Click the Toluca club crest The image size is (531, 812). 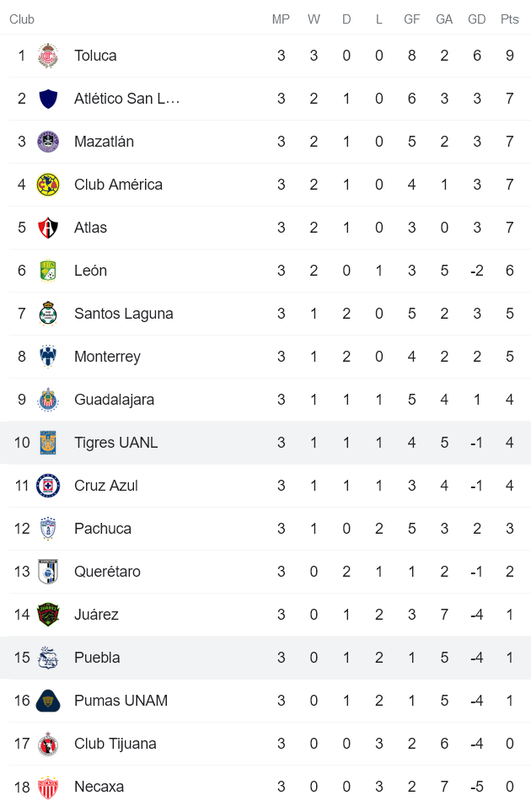48,56
